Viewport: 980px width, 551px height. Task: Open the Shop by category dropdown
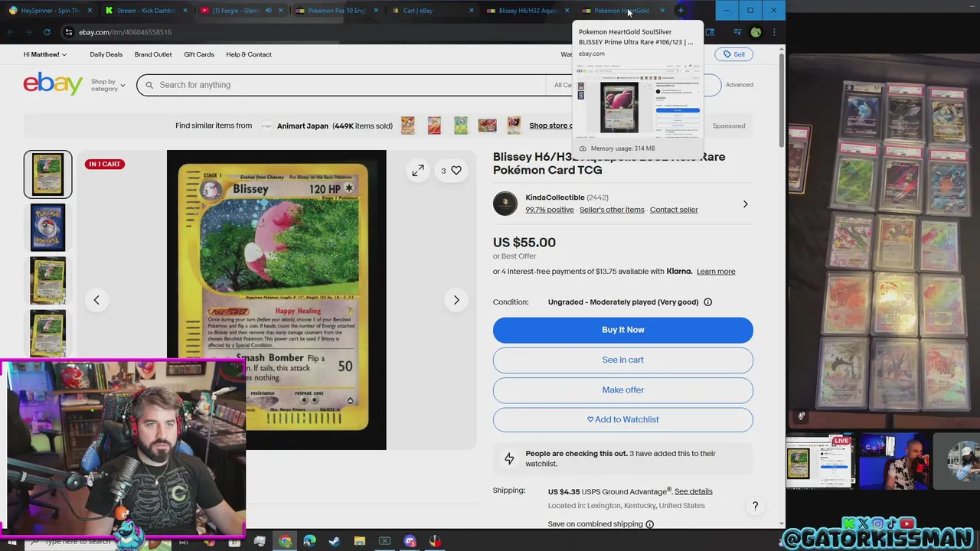pos(108,85)
